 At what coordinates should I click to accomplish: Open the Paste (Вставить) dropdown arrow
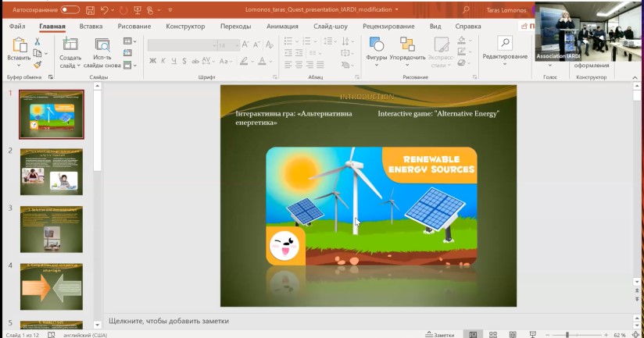pyautogui.click(x=19, y=66)
